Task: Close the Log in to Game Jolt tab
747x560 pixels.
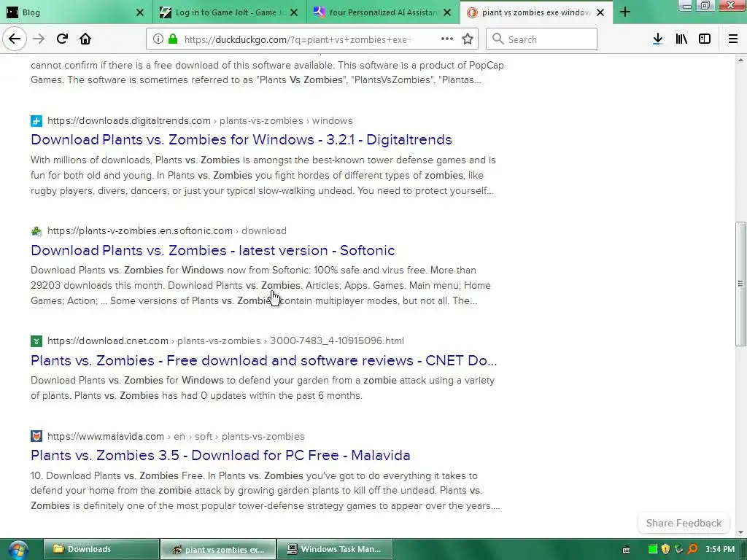Action: click(x=295, y=12)
